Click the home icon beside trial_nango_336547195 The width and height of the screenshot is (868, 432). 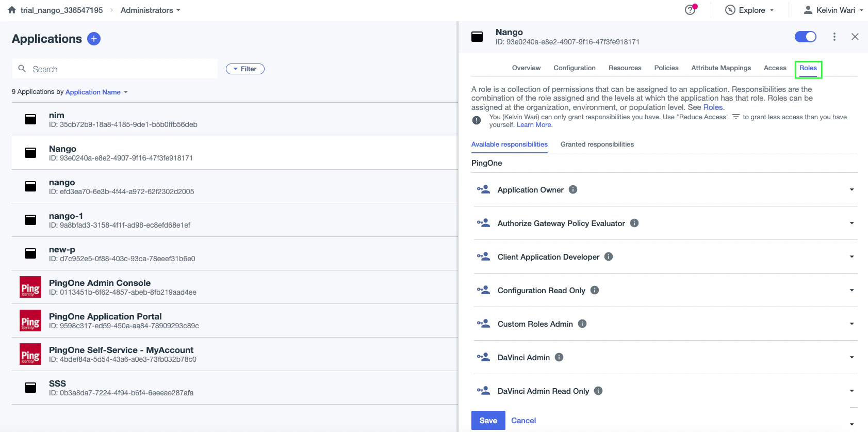pos(12,10)
